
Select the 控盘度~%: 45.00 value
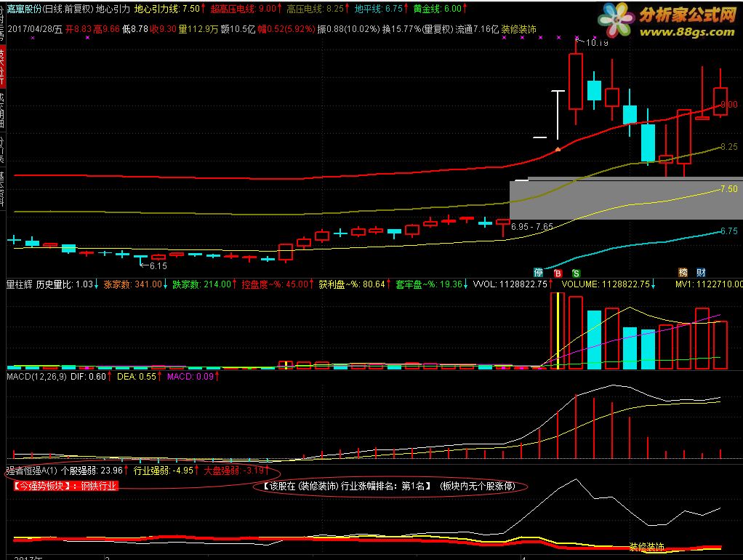276,284
